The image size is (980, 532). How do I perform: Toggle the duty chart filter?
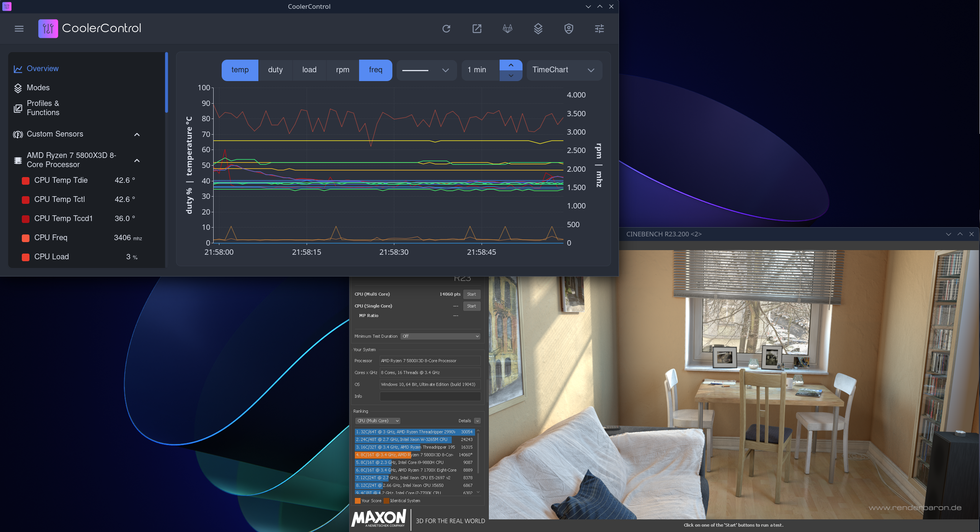(275, 70)
